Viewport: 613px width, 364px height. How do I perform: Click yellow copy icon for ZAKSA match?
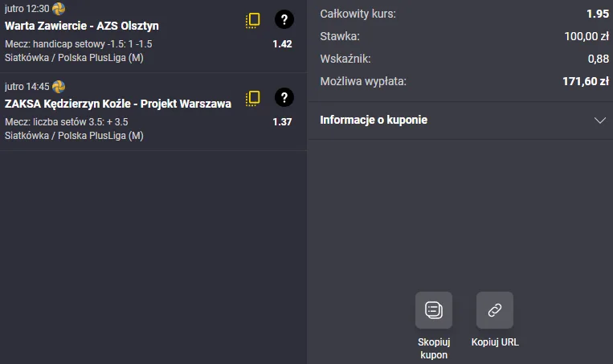click(253, 98)
